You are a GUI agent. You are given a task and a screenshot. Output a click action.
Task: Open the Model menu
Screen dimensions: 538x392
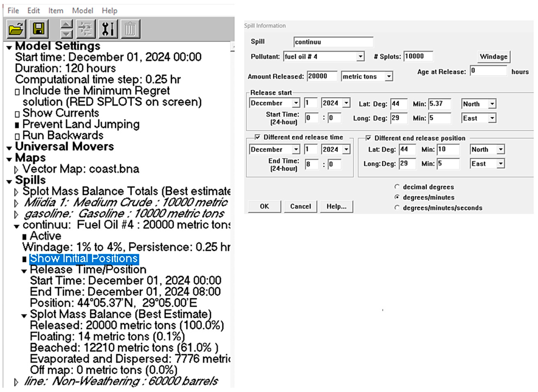(x=83, y=11)
